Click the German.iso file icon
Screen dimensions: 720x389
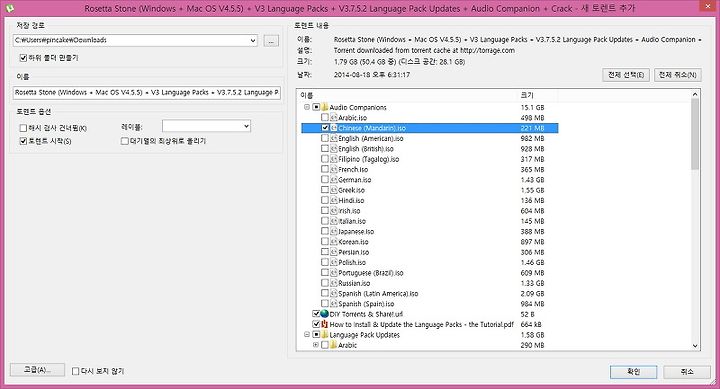coord(334,180)
